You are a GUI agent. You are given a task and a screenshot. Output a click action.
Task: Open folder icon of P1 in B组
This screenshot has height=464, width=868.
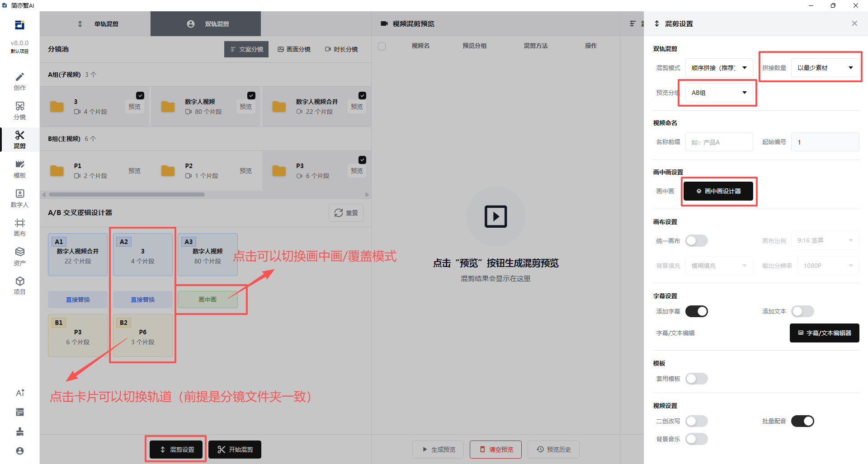[x=57, y=171]
